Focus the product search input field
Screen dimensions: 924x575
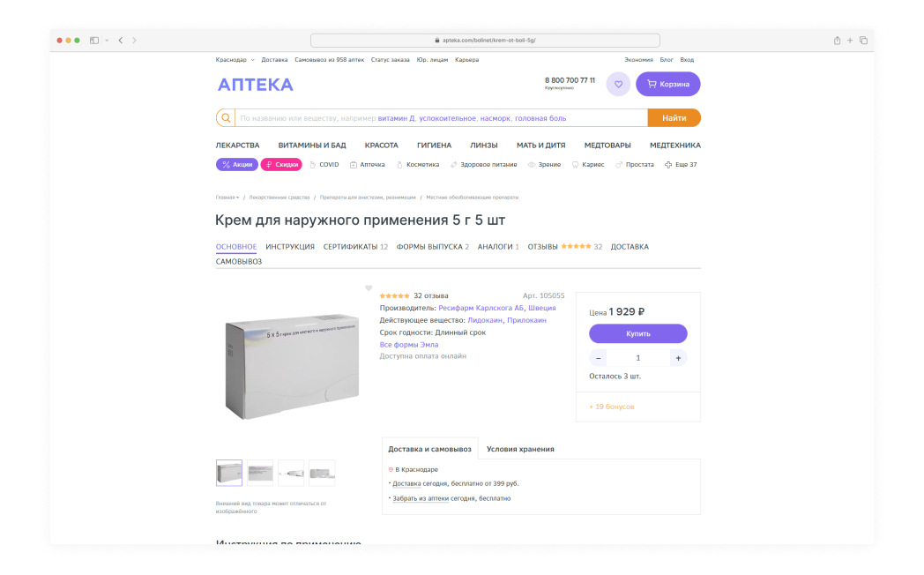pos(441,118)
